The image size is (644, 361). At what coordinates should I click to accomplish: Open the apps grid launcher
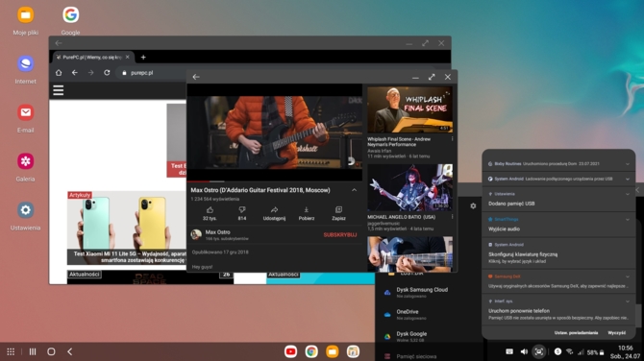pos(11,351)
